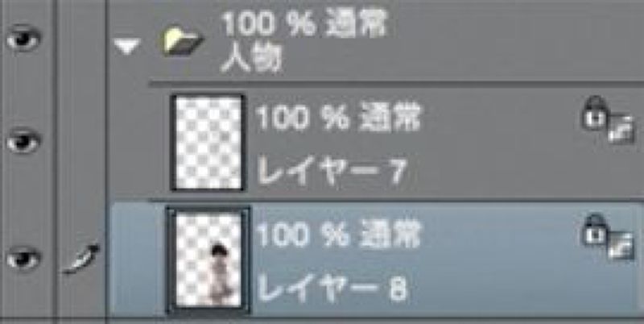
Task: Click the empty cell right of レイヤー7's eye
Action: point(81,142)
